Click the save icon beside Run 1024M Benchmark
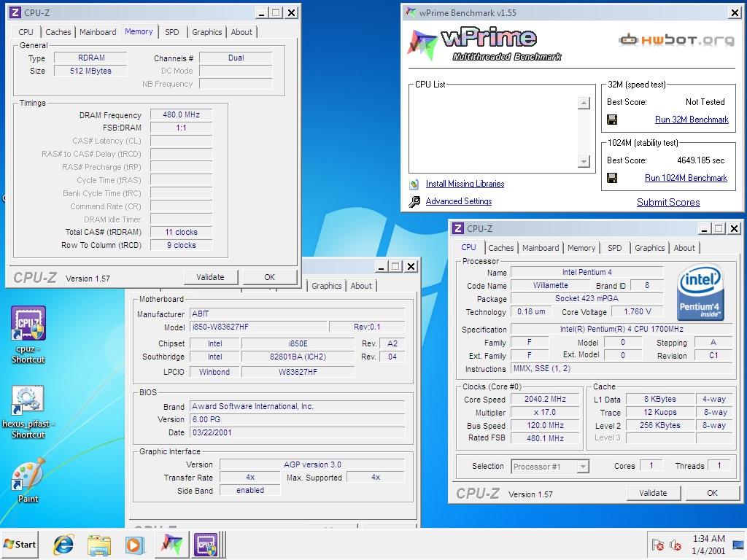The image size is (747, 560). tap(612, 178)
